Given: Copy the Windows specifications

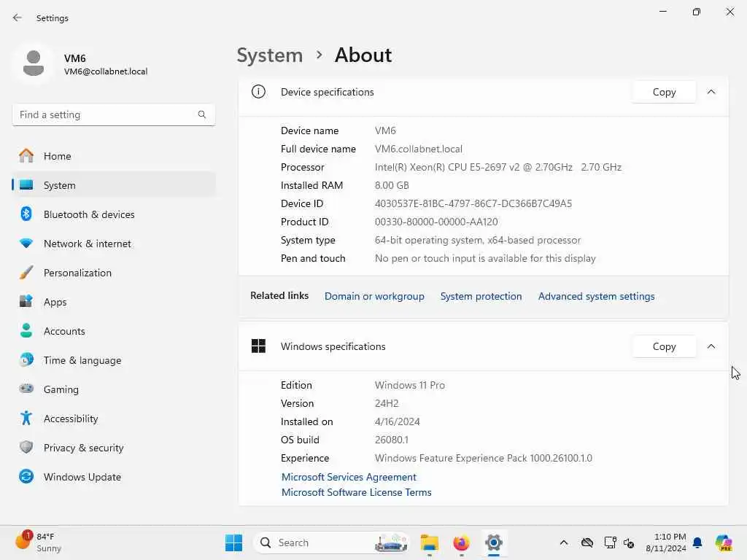Looking at the screenshot, I should coord(664,346).
